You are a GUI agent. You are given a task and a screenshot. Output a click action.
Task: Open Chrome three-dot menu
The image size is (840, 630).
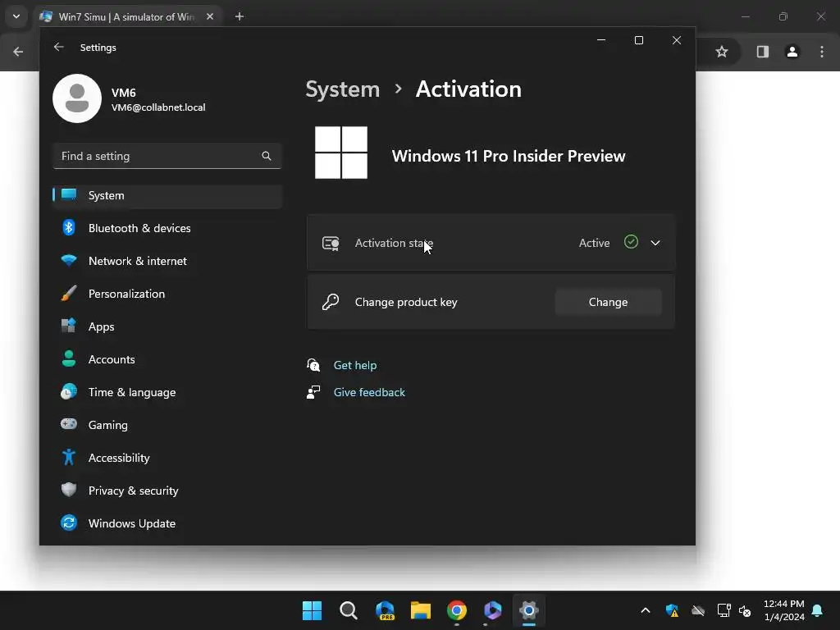pos(822,52)
